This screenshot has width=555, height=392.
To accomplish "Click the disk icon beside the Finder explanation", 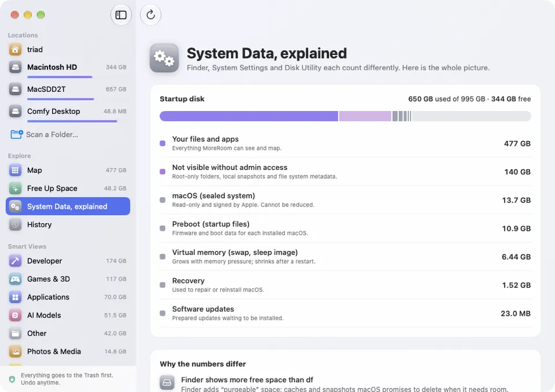I will (167, 382).
